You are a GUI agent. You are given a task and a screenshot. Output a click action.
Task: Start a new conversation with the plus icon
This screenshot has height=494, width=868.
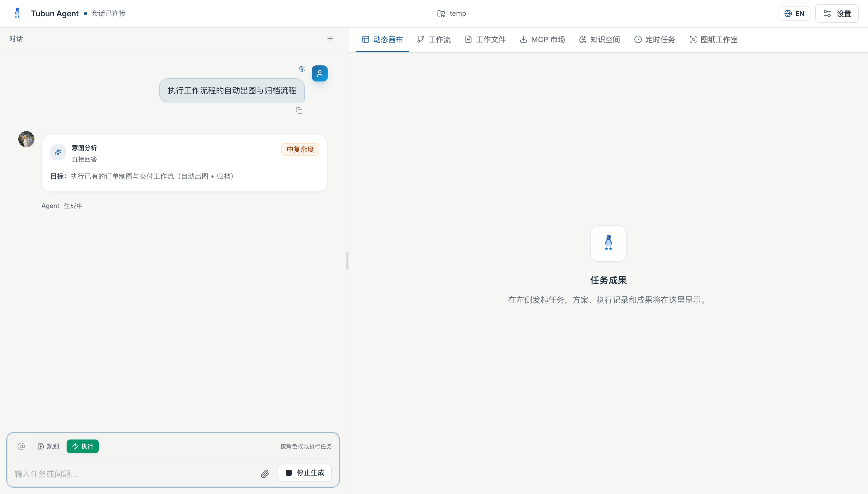330,39
